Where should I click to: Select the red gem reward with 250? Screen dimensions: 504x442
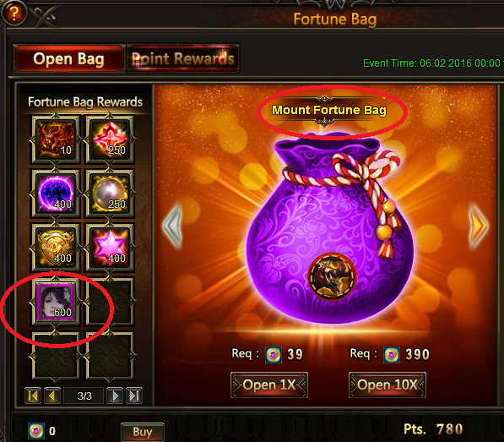pyautogui.click(x=110, y=139)
